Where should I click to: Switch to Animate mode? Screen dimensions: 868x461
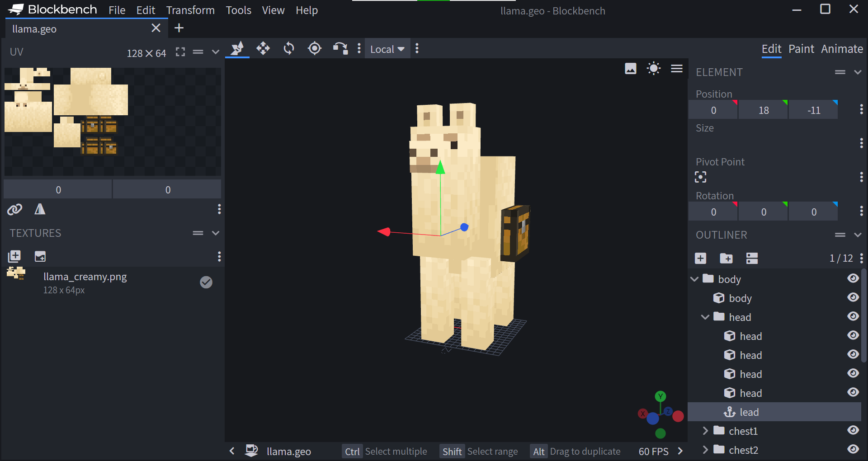[842, 49]
